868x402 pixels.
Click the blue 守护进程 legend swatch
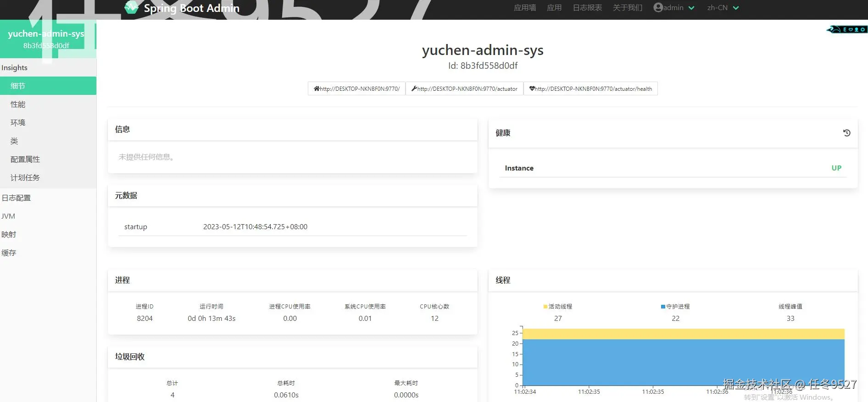[663, 306]
